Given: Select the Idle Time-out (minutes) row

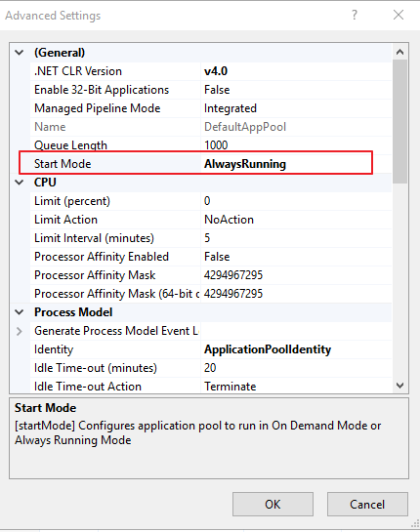Looking at the screenshot, I should tap(211, 368).
